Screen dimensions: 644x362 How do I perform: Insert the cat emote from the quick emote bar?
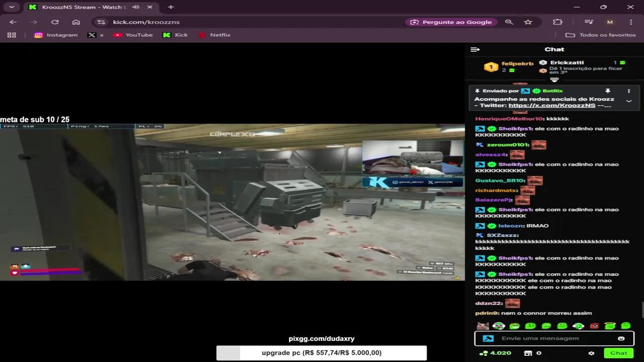tap(483, 326)
